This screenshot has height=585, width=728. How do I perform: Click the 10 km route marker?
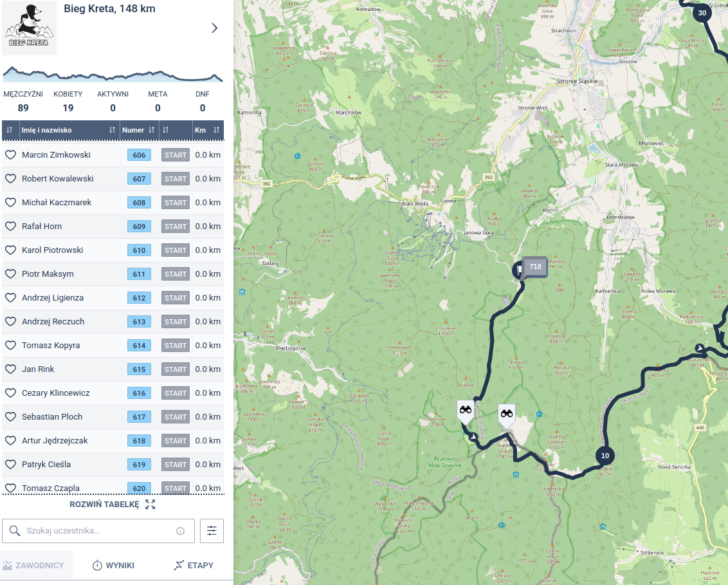(x=605, y=456)
